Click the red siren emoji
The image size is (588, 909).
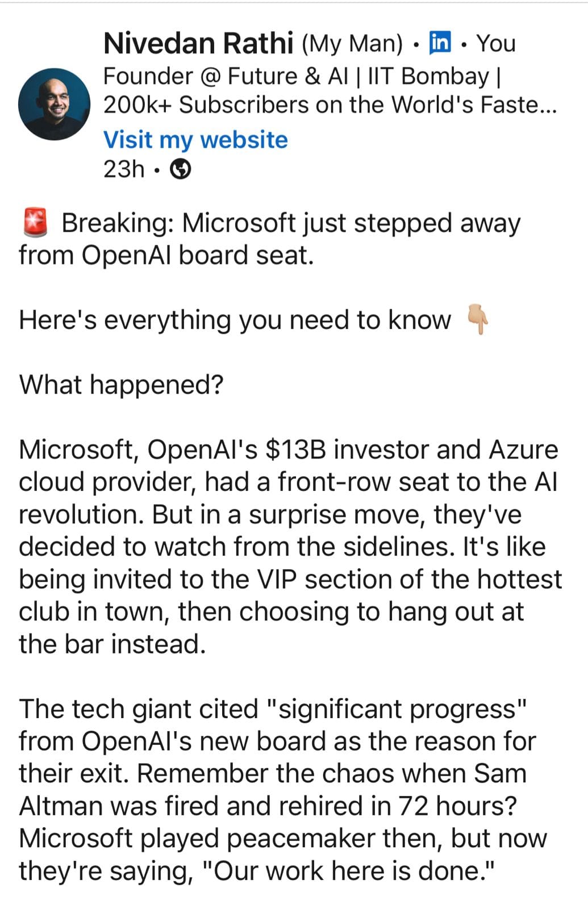pos(35,222)
